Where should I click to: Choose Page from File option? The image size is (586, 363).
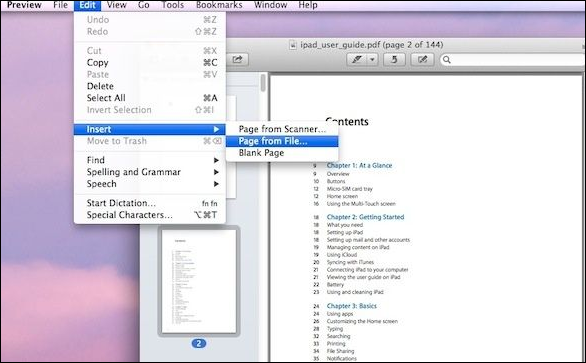[x=282, y=141]
